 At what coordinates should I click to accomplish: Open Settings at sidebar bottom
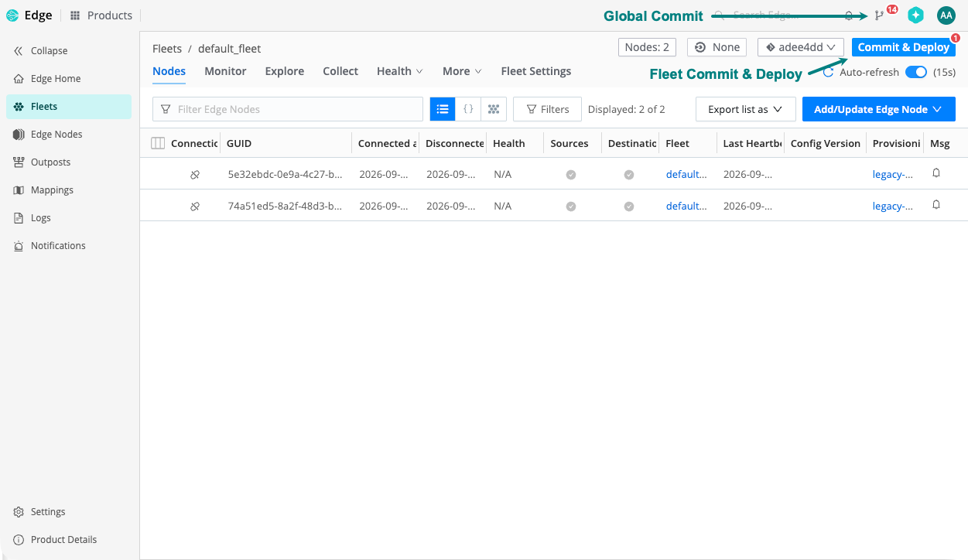[39, 512]
